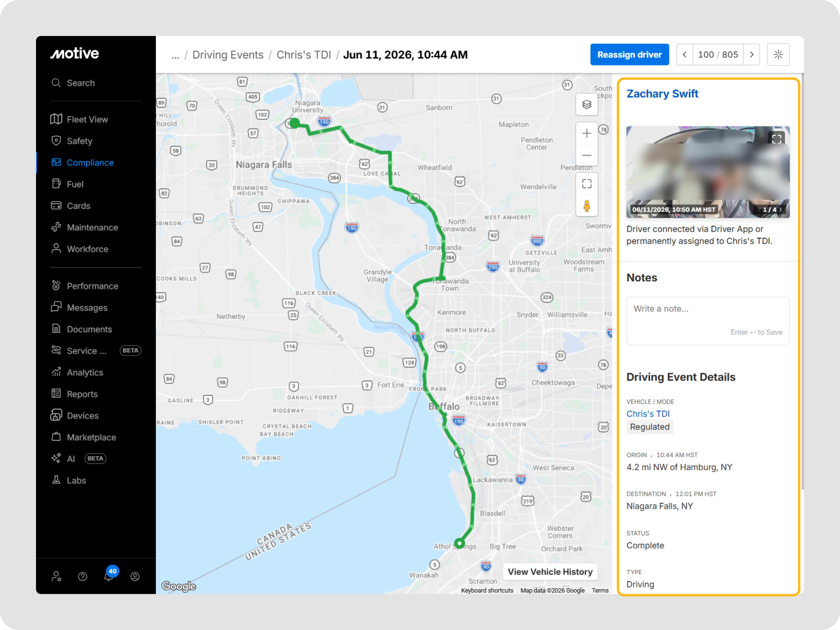
Task: Open Chris's TDI vehicle link in details
Action: point(648,413)
